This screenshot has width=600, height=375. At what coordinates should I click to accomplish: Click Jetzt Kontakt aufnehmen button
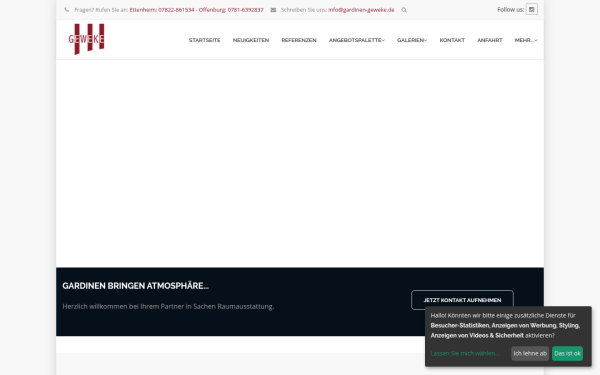tap(462, 300)
